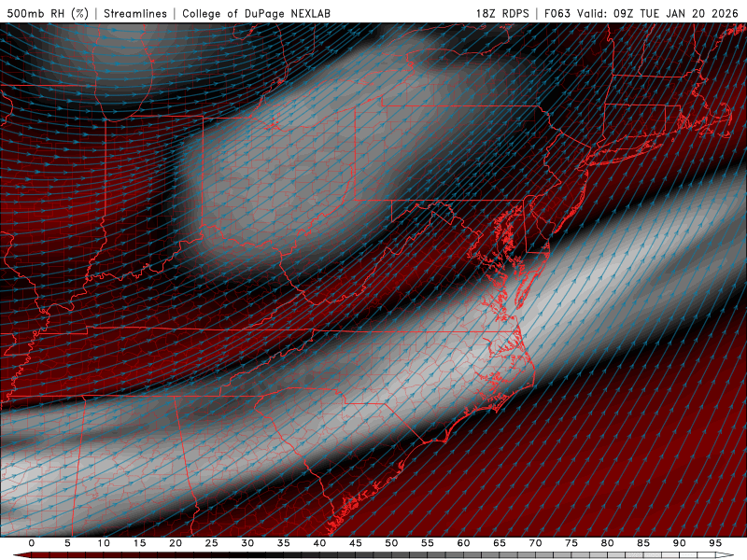Click the dark red left arrow tip of the colorbar
The height and width of the screenshot is (560, 747).
(x=21, y=555)
